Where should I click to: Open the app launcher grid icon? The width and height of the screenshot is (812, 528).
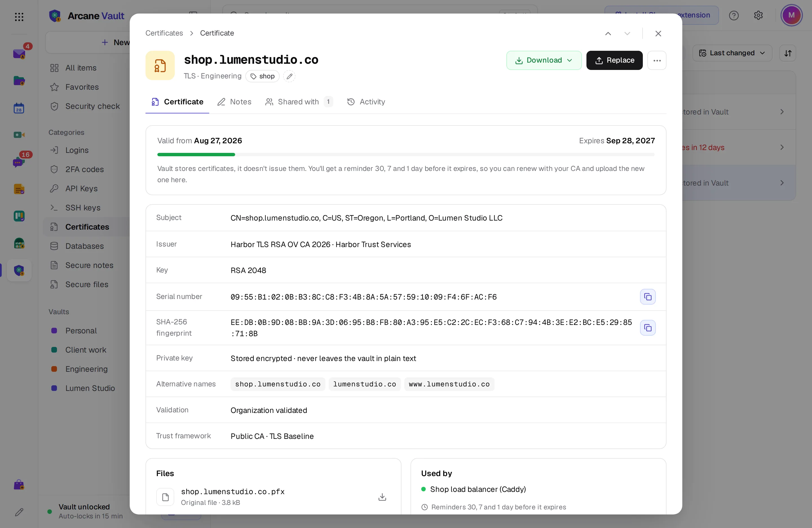pos(19,16)
